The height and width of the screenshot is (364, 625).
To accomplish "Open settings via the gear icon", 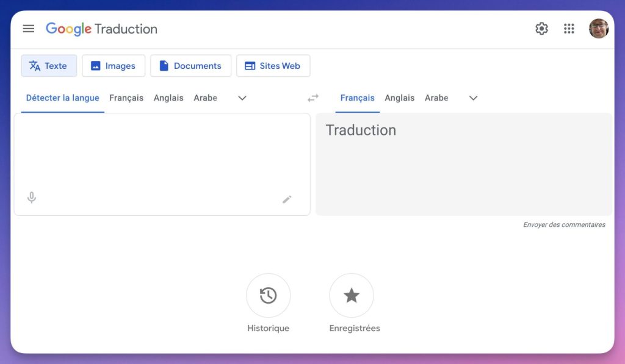I will pyautogui.click(x=541, y=28).
